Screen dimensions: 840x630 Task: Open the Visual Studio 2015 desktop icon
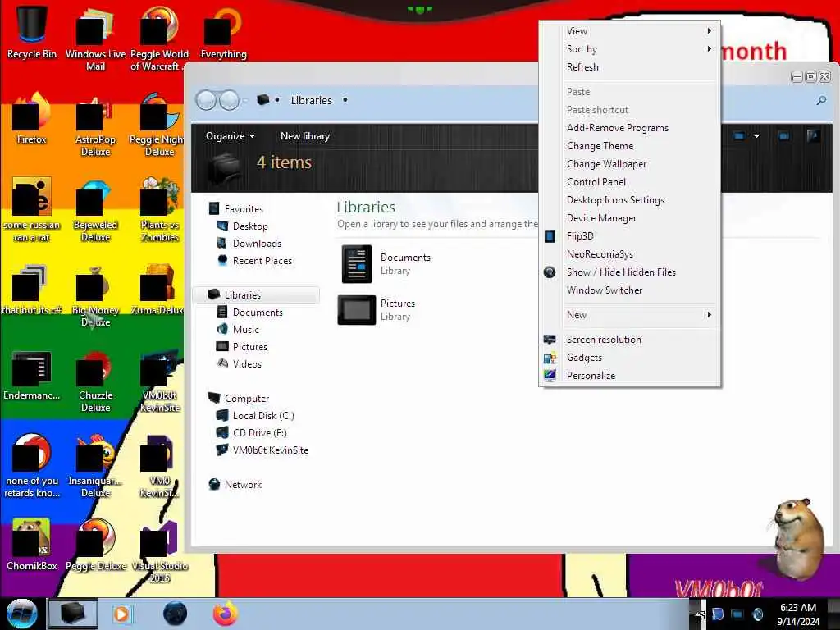click(160, 552)
